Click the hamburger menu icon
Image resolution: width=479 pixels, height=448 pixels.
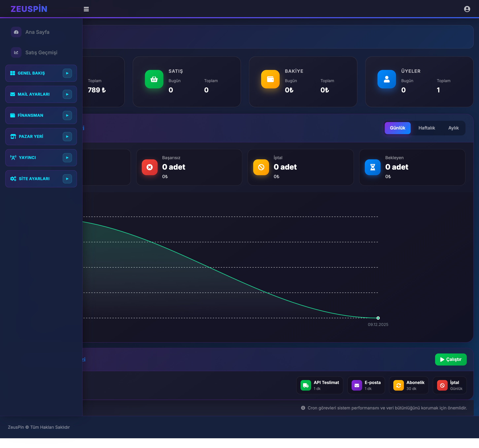[86, 9]
